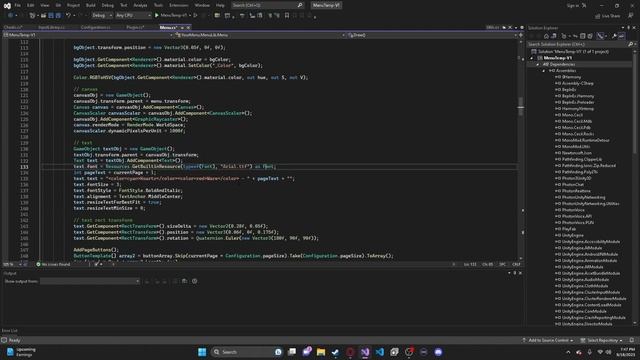The width and height of the screenshot is (640, 360).
Task: Open the Edit menu
Action: point(31,5)
